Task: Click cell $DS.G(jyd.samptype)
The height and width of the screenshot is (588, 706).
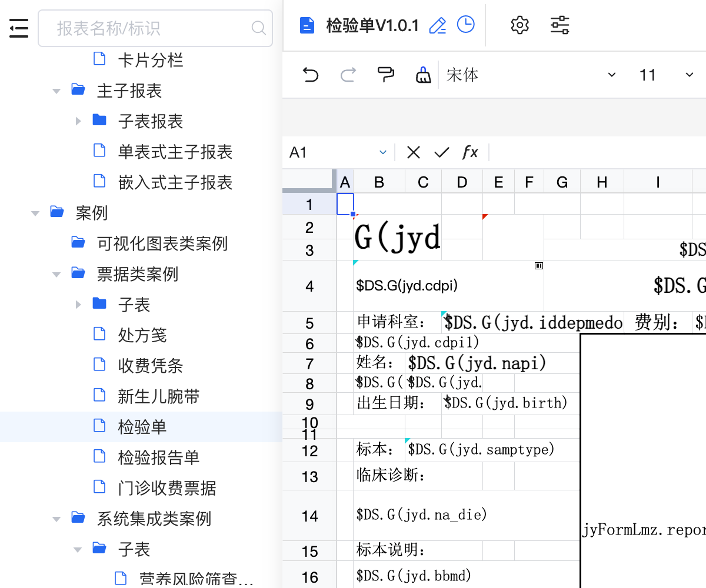Action: click(493, 450)
